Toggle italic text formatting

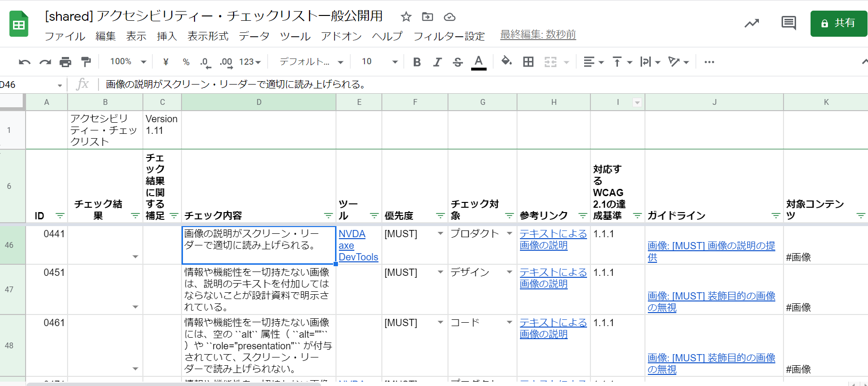click(437, 62)
